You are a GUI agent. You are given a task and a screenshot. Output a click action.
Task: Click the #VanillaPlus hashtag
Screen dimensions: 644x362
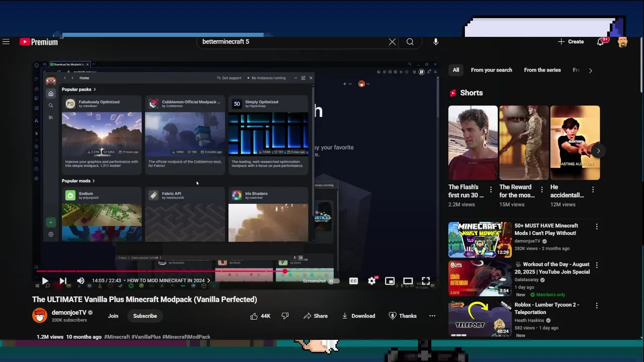click(145, 337)
